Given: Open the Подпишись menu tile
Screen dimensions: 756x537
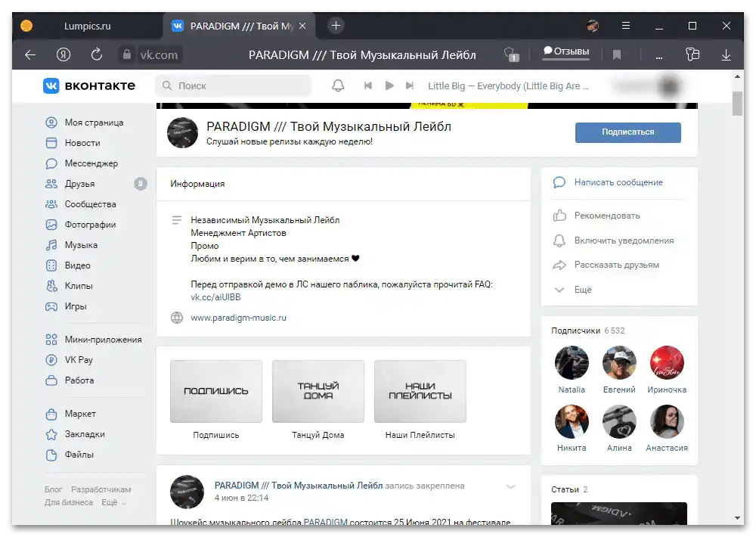Looking at the screenshot, I should pyautogui.click(x=216, y=391).
